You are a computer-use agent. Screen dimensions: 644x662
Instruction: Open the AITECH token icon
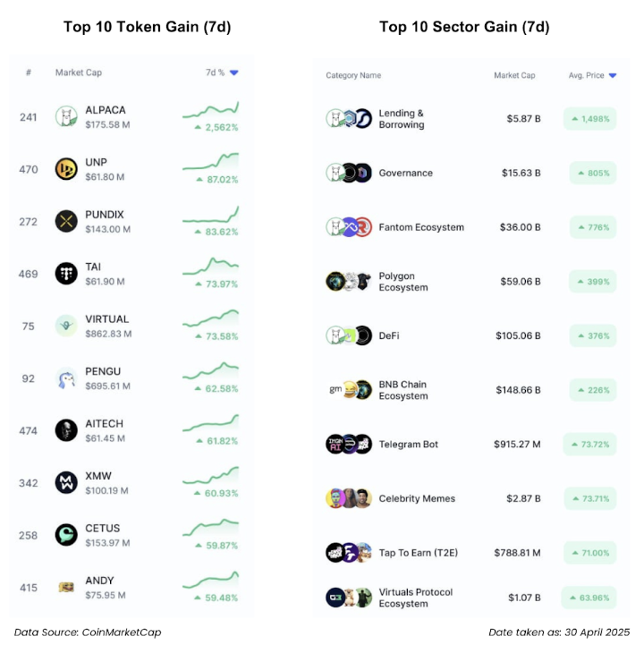(66, 430)
